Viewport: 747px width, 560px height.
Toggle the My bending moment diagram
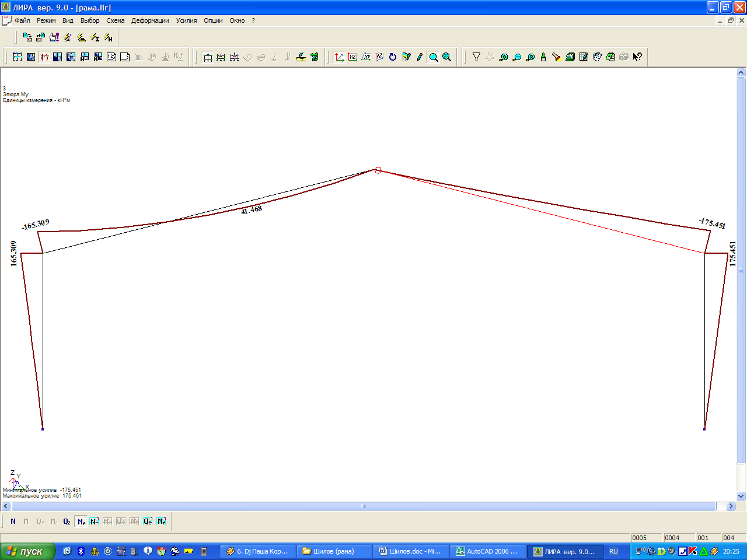pos(81,521)
